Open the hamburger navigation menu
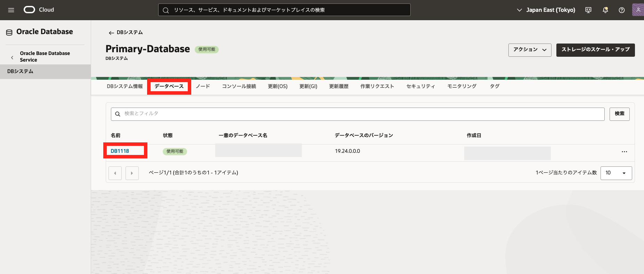Image resolution: width=644 pixels, height=274 pixels. coord(11,10)
